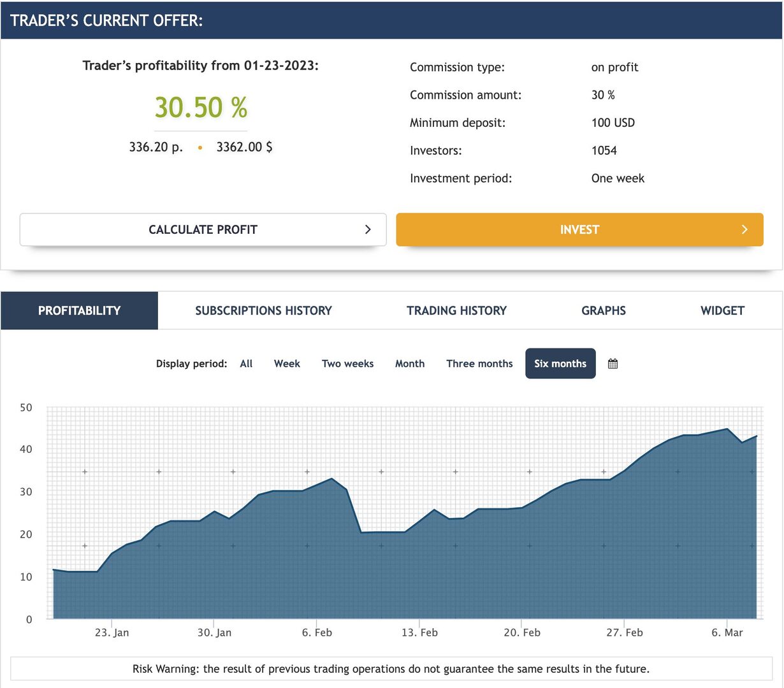Click the y-axis label 30
The height and width of the screenshot is (688, 784).
click(26, 492)
